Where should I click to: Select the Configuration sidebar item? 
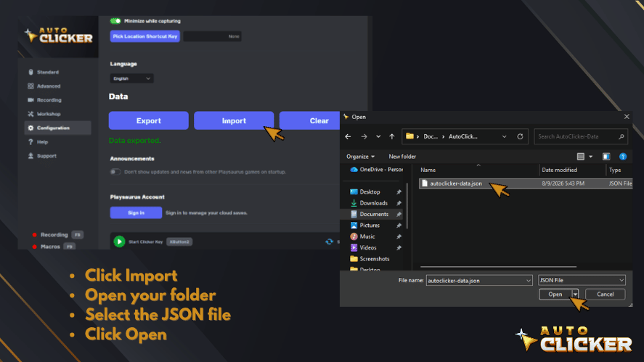(57, 128)
